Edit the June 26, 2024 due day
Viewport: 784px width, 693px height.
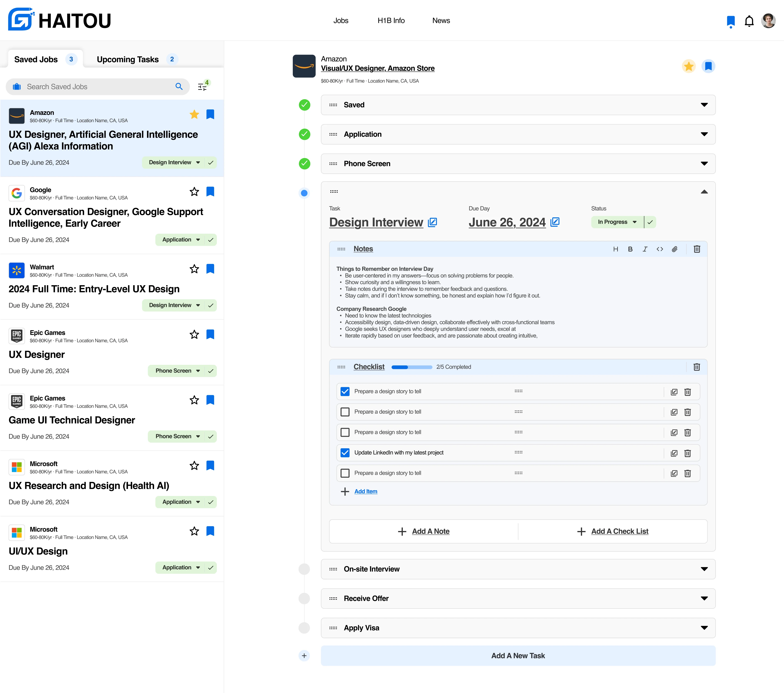[x=555, y=222]
